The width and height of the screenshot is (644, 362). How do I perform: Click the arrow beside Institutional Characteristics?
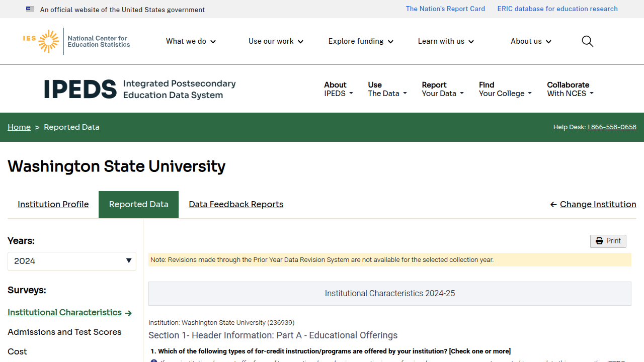(128, 313)
